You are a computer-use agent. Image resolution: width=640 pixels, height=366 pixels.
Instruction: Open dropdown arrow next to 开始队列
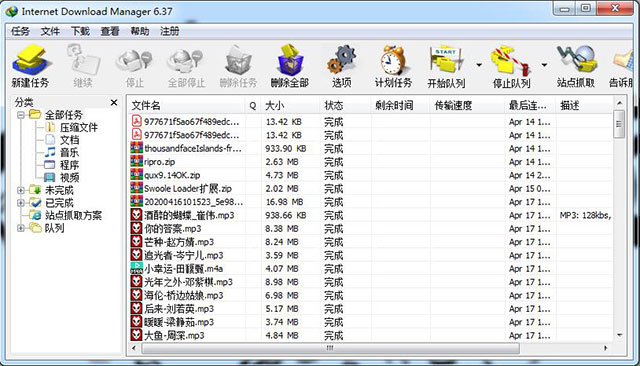tap(479, 65)
